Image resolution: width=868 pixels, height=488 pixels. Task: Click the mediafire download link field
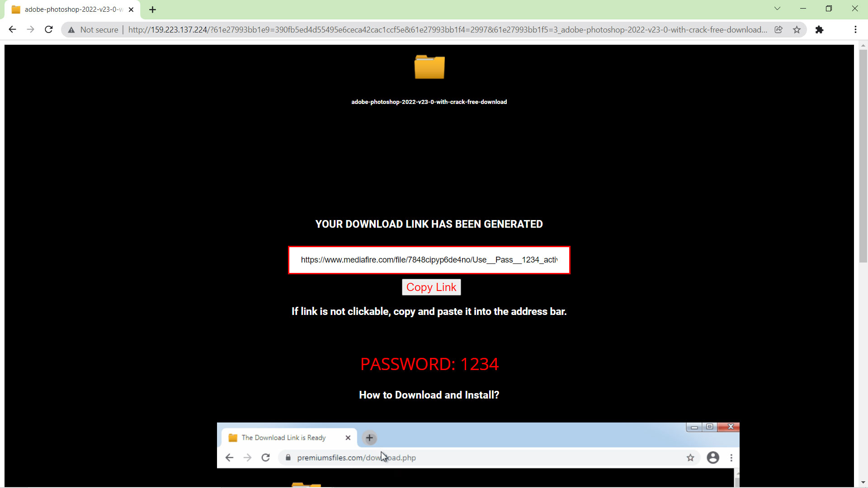click(x=429, y=260)
